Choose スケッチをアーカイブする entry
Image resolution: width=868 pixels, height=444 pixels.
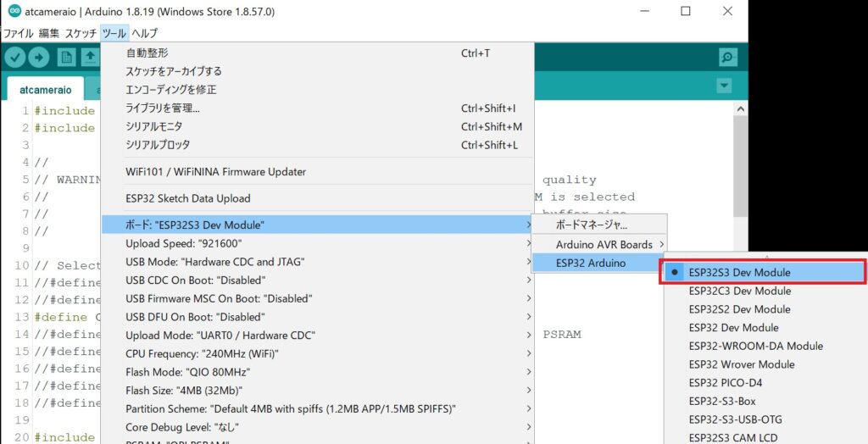(x=317, y=71)
